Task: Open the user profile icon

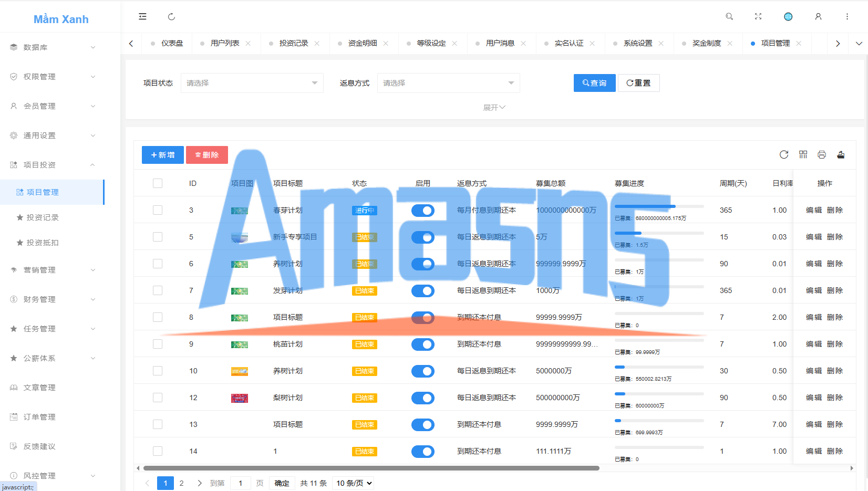Action: 818,16
